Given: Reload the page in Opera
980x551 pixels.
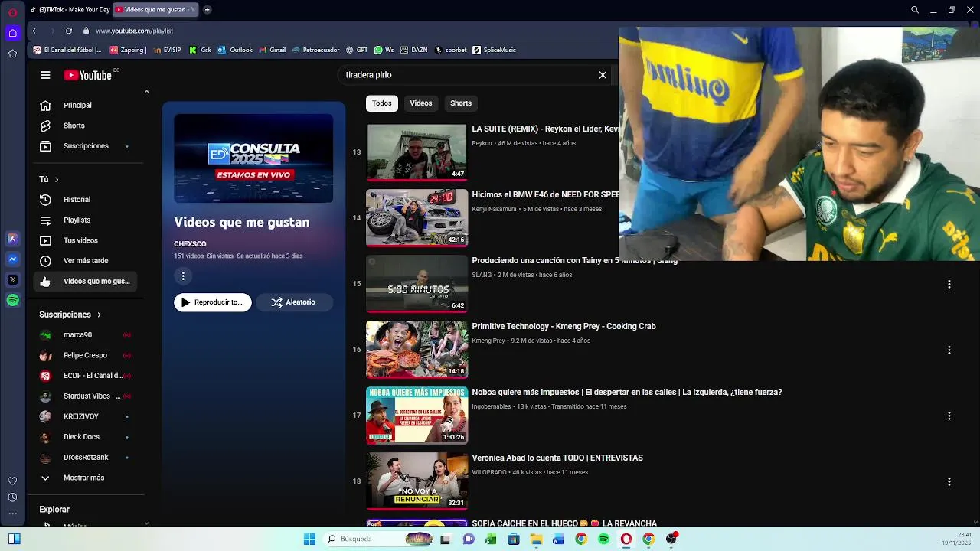Looking at the screenshot, I should point(69,31).
